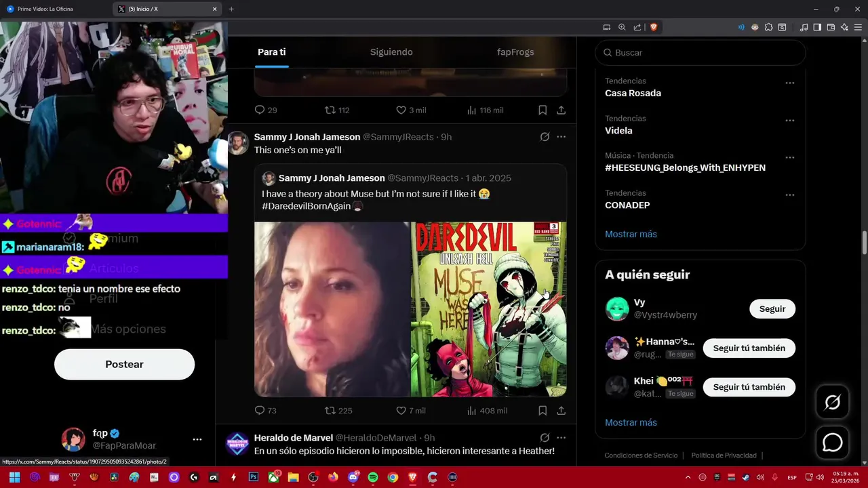
Task: Toggle the Brave sidebar panel
Action: tap(817, 27)
